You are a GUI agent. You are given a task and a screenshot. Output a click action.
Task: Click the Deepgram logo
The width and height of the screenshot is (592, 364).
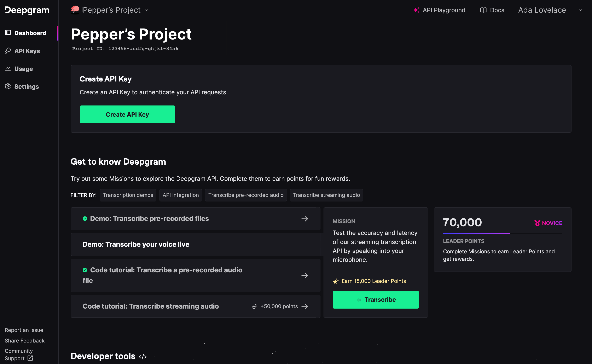tap(27, 10)
